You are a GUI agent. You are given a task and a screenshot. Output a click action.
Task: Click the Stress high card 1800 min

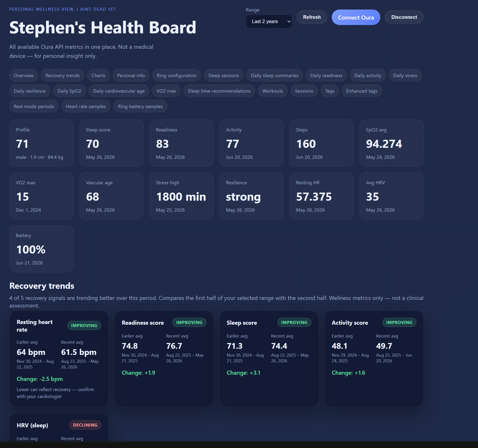click(181, 196)
